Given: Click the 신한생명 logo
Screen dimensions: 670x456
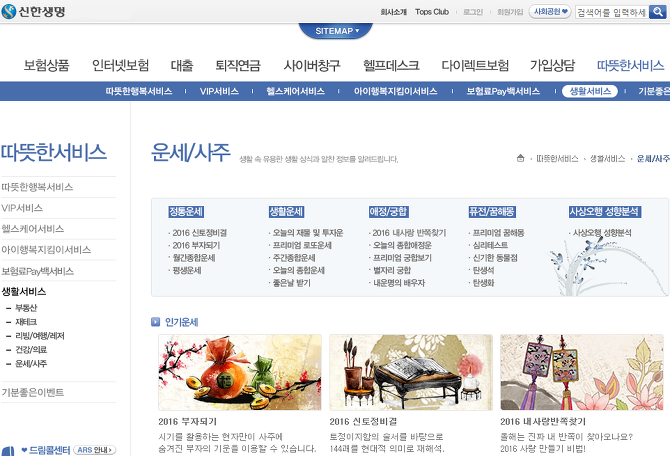Looking at the screenshot, I should [33, 11].
